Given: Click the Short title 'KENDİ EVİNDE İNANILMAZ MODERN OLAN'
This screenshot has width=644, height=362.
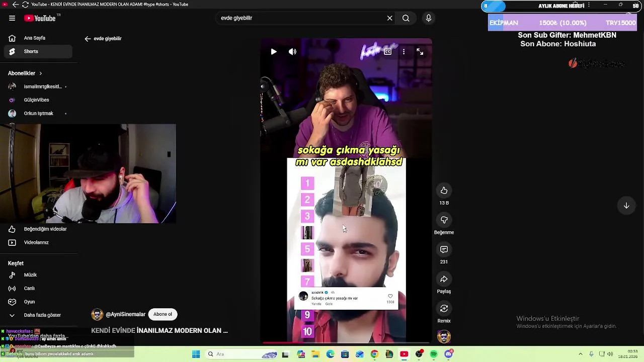Looking at the screenshot, I should (x=159, y=331).
